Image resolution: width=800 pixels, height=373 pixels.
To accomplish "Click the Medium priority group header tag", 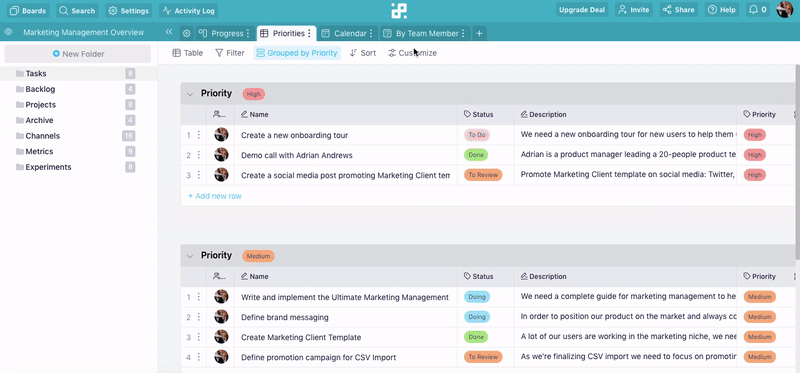I will 258,256.
